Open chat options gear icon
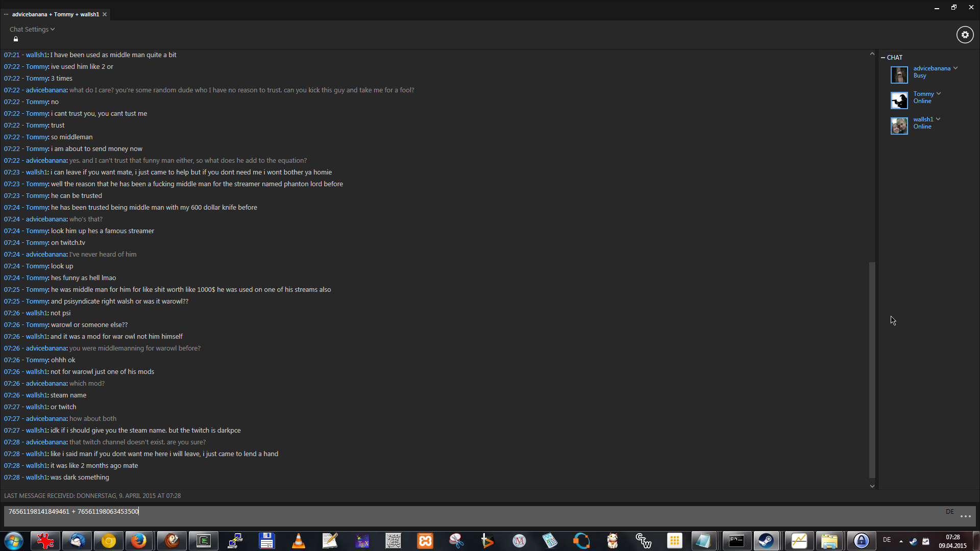 click(965, 35)
